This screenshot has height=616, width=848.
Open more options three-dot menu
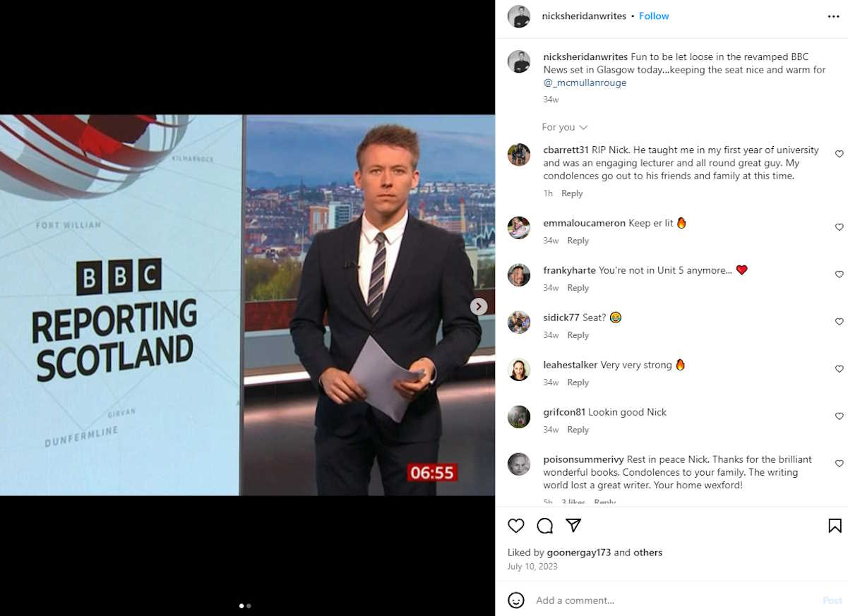(833, 16)
